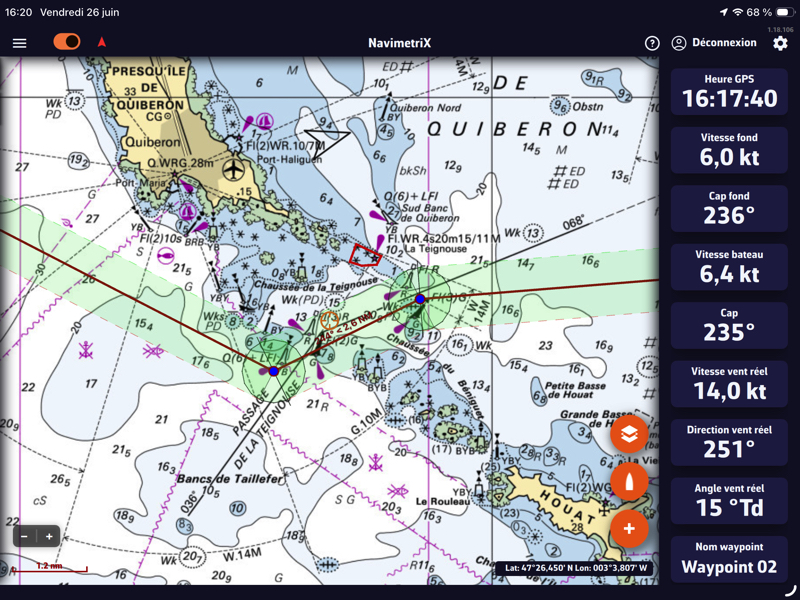Image resolution: width=800 pixels, height=600 pixels.
Task: Click the user account profile icon
Action: pyautogui.click(x=679, y=43)
